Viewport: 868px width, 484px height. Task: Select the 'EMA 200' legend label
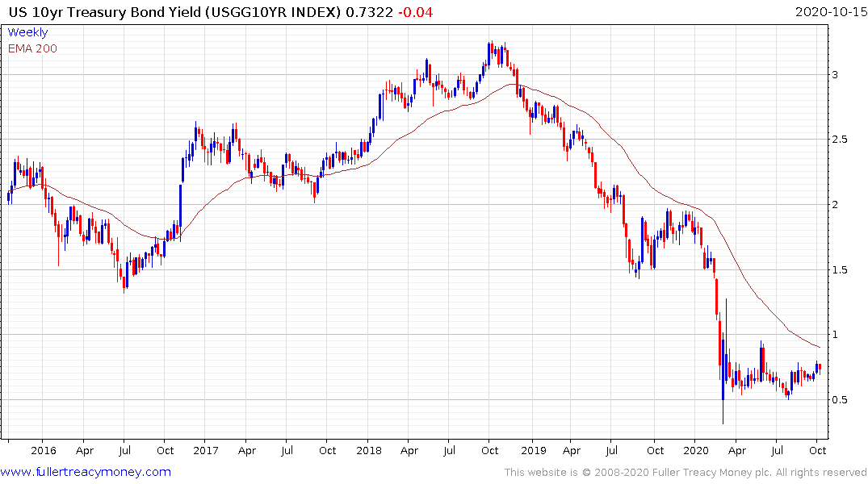pos(32,48)
